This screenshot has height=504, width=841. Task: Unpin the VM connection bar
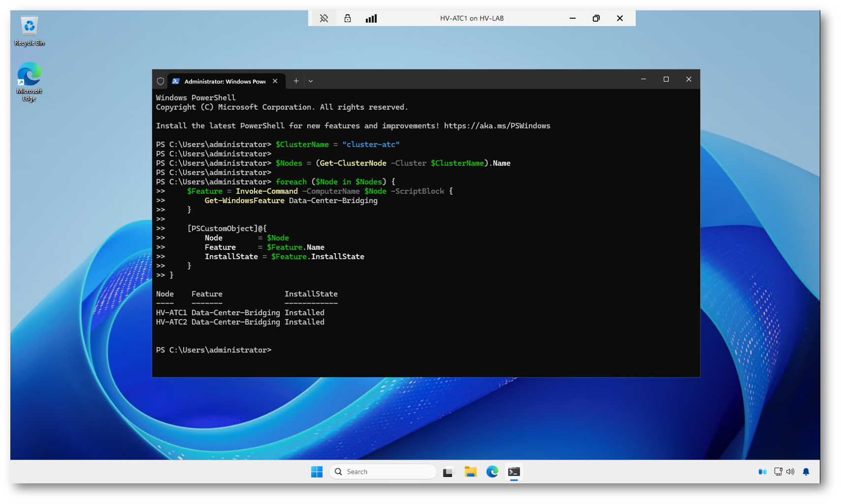pyautogui.click(x=324, y=18)
